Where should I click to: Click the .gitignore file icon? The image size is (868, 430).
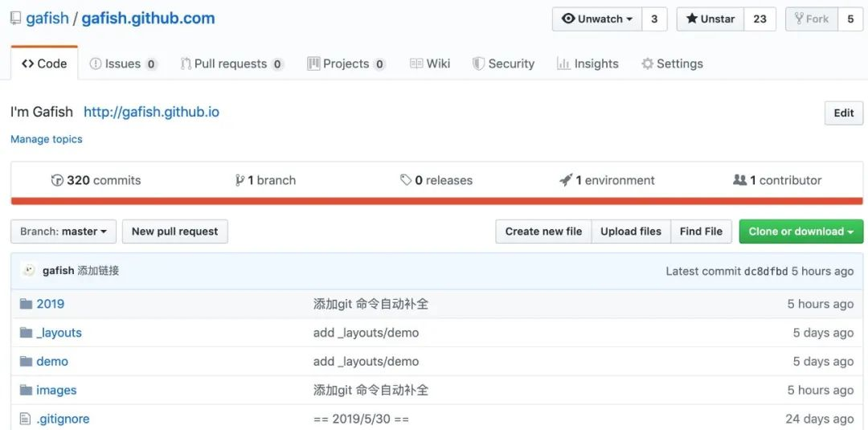(26, 419)
